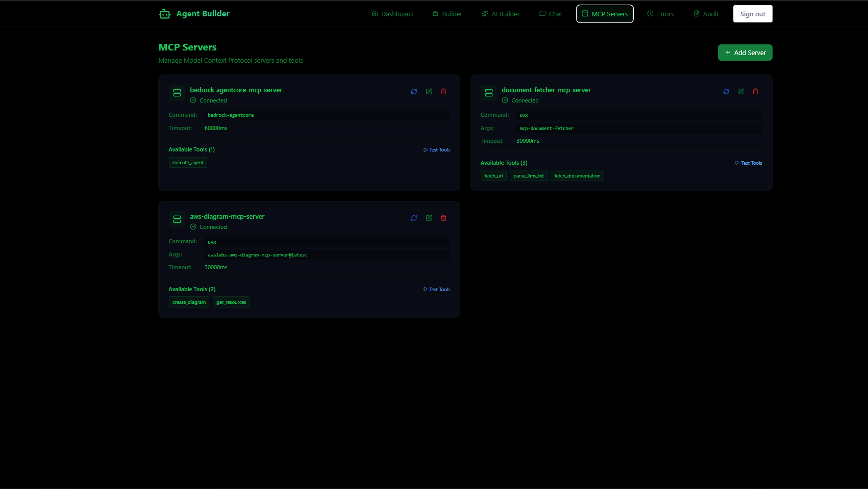The width and height of the screenshot is (868, 489).
Task: Test Tools for aws-diagram-mcp-server
Action: (x=437, y=290)
